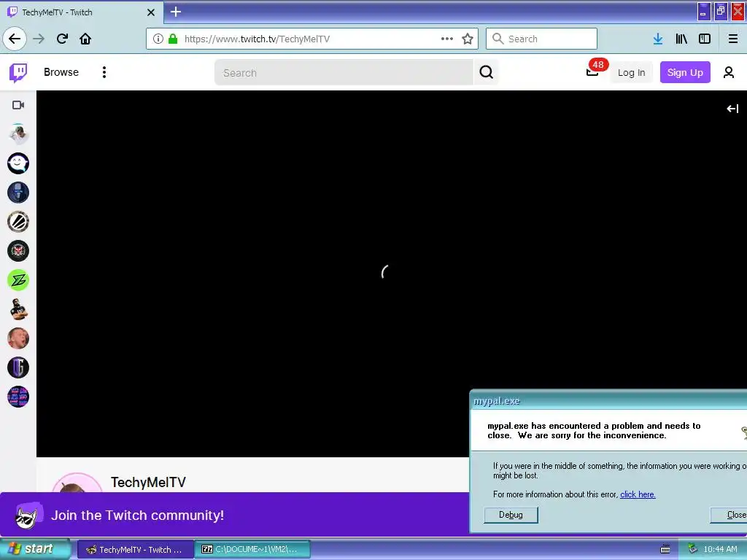Toggle the browser sidebar icon
The width and height of the screenshot is (747, 560).
pos(705,39)
